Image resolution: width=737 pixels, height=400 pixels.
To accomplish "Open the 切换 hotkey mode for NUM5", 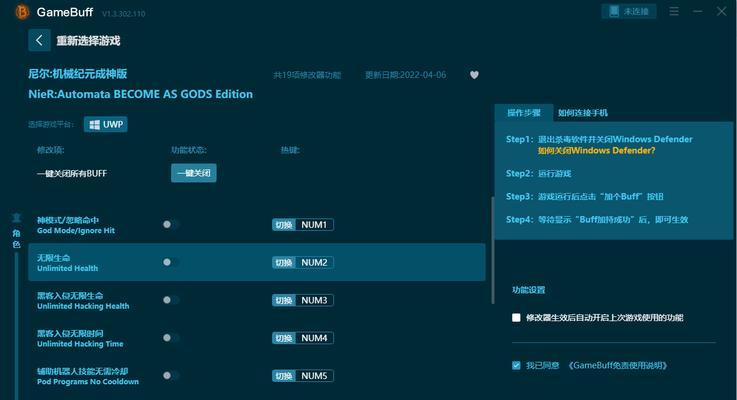I will coord(283,376).
